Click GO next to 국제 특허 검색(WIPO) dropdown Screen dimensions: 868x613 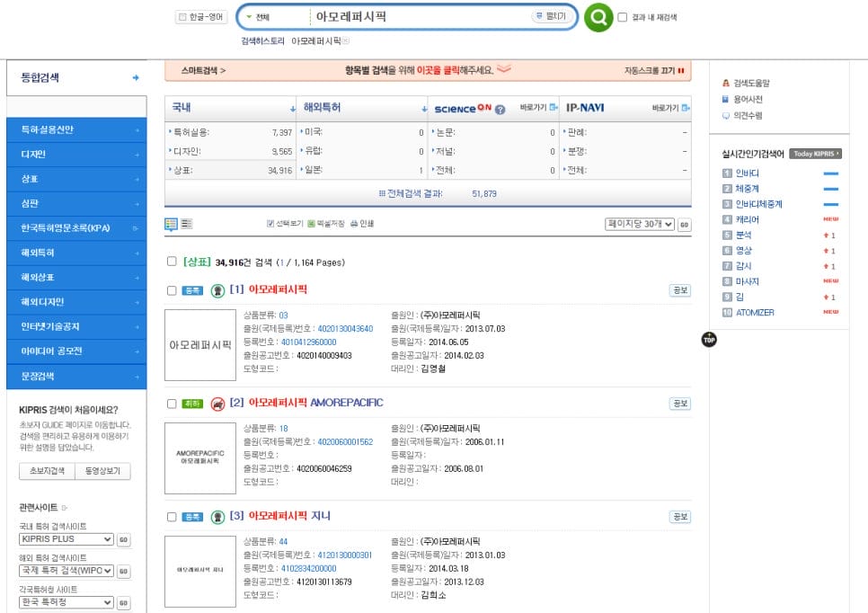coord(123,571)
